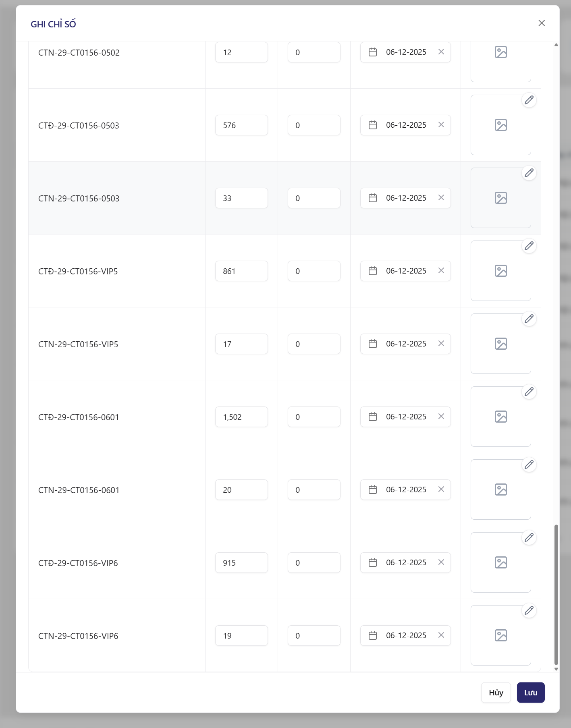Screen dimensions: 571x728
Task: Open date picker showing 06-12-2025 for CTN-29-CT0156-0503
Action: [x=406, y=198]
